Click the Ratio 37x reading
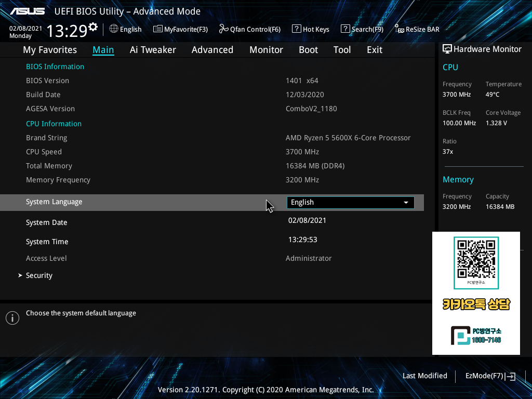 pos(447,152)
